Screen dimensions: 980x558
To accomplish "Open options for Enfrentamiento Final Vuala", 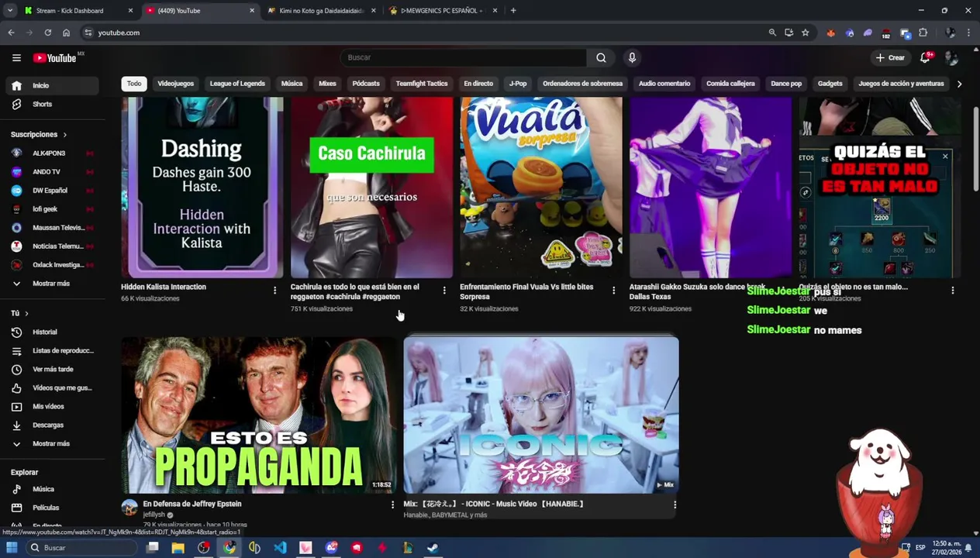I will pos(613,291).
